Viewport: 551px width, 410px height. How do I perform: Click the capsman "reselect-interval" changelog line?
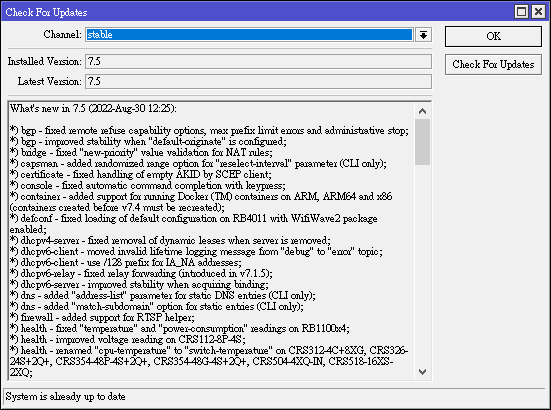(198, 163)
